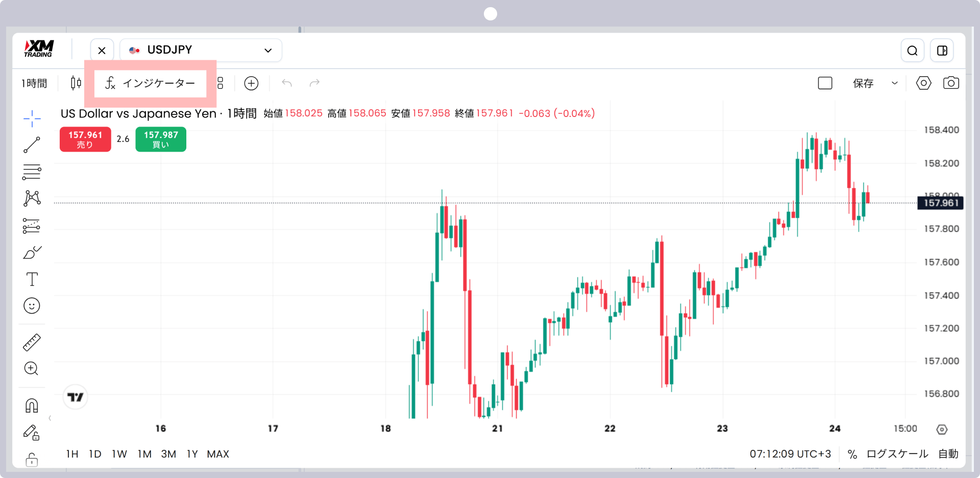The image size is (980, 478).
Task: Open the indicator templates grid icon
Action: click(220, 83)
